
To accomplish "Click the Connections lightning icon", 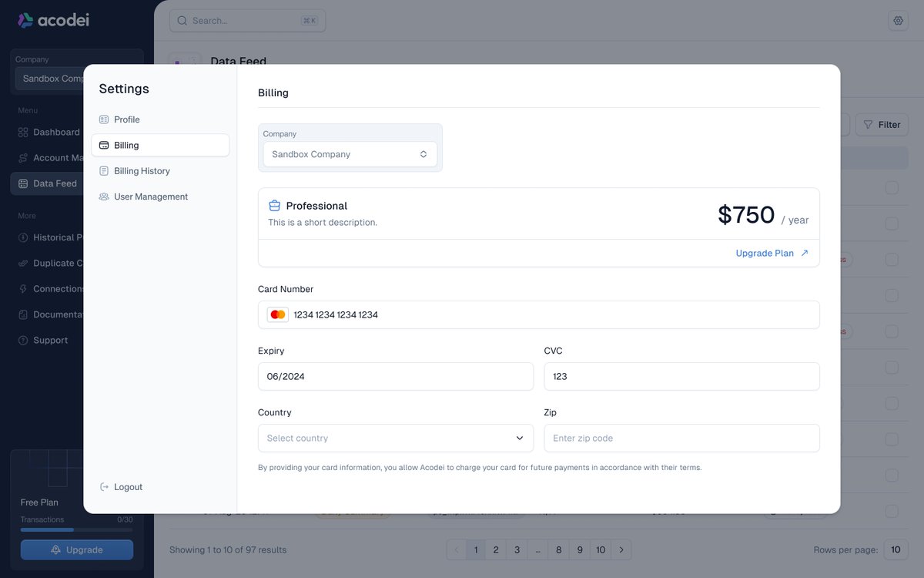I will pyautogui.click(x=23, y=289).
